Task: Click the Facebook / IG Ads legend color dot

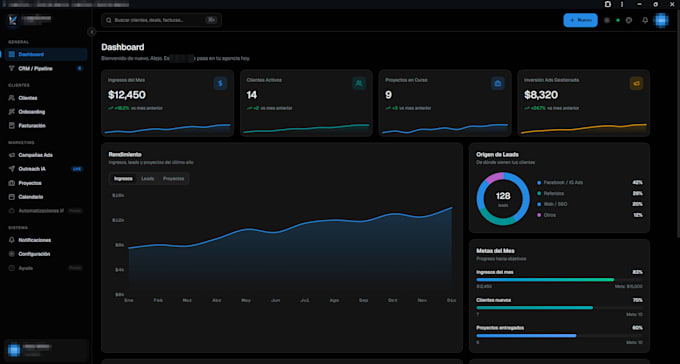Action: (x=539, y=183)
